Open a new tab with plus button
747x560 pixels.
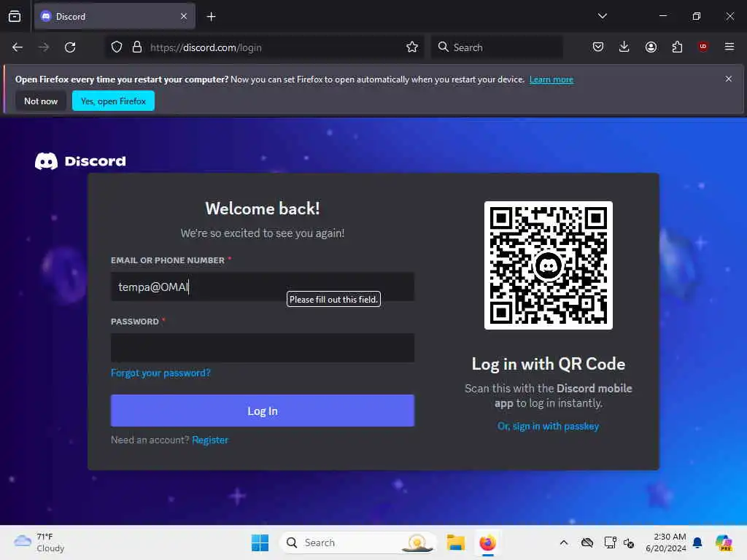(x=211, y=17)
